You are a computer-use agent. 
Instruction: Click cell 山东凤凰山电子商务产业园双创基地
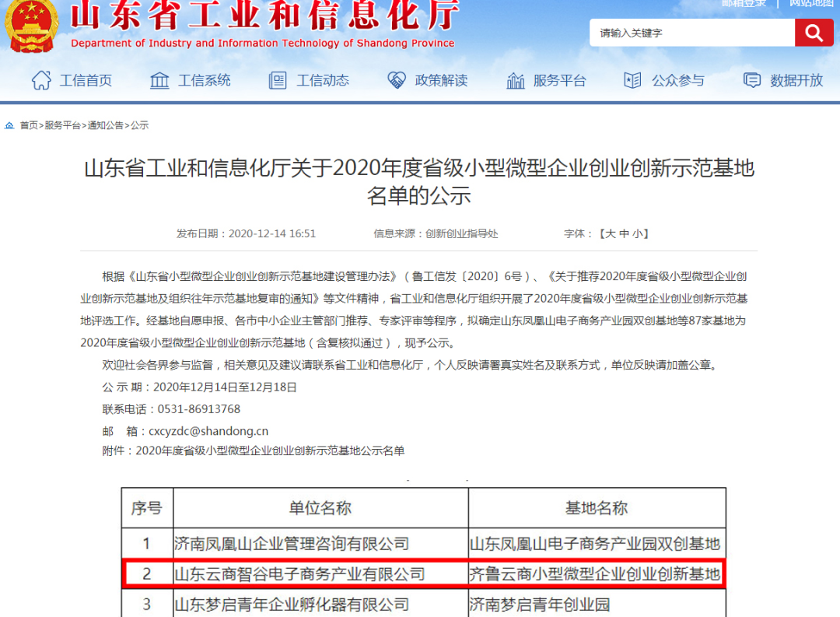pos(595,544)
